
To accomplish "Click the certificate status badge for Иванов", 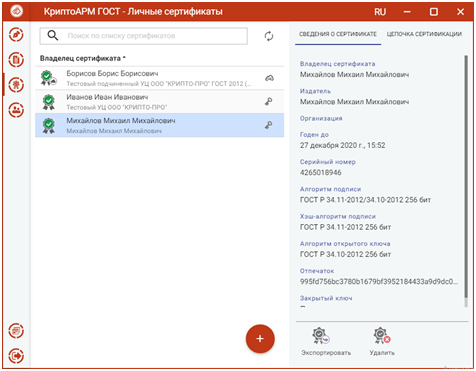I will [x=49, y=102].
